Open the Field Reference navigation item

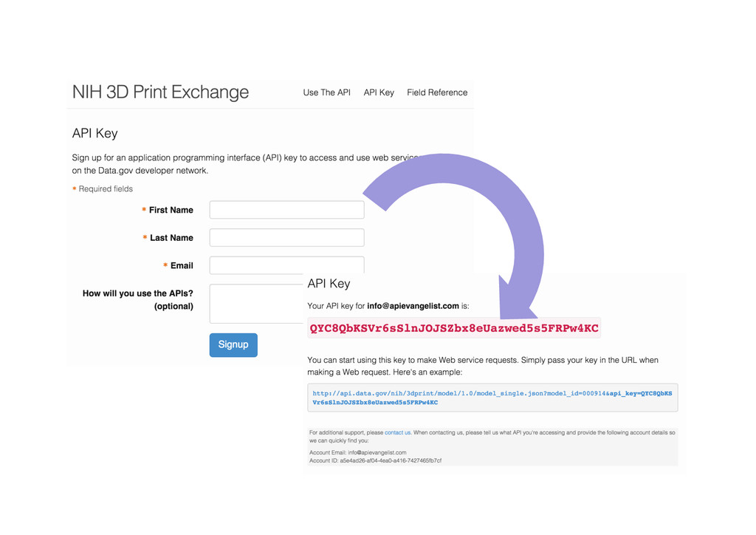pos(437,92)
